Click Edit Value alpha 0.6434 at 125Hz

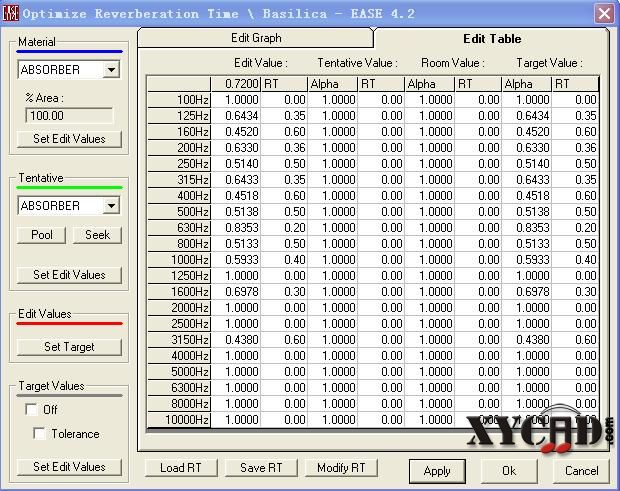[x=236, y=116]
